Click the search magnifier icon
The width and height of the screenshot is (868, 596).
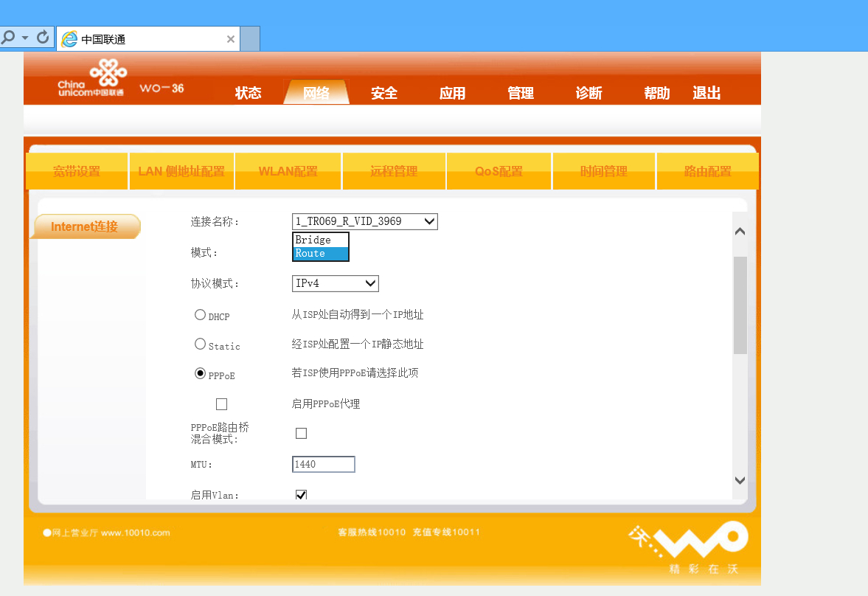pyautogui.click(x=8, y=38)
